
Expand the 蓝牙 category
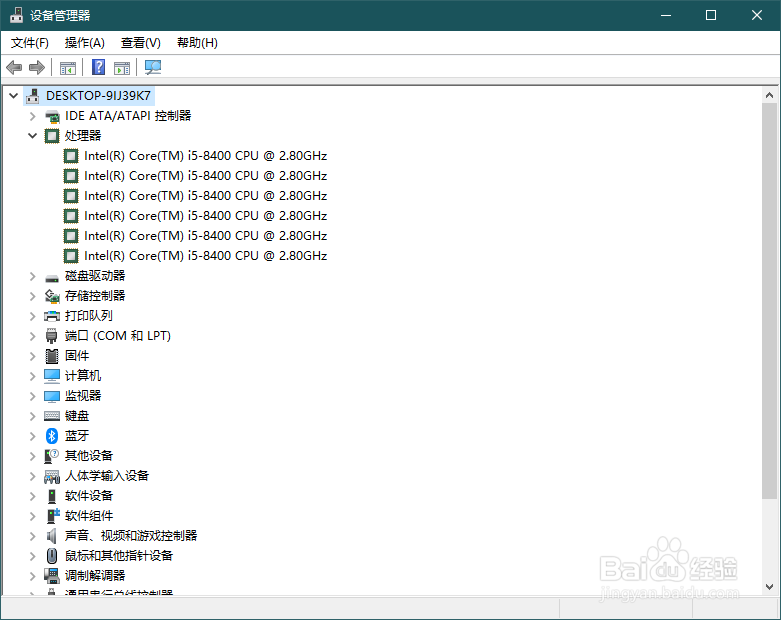32,436
